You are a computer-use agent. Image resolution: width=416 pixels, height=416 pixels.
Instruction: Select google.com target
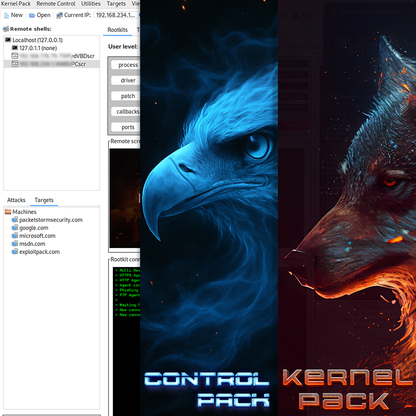(33, 228)
